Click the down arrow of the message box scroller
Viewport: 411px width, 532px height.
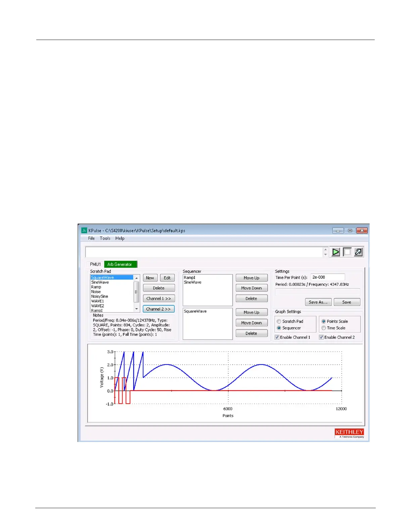pos(325,255)
